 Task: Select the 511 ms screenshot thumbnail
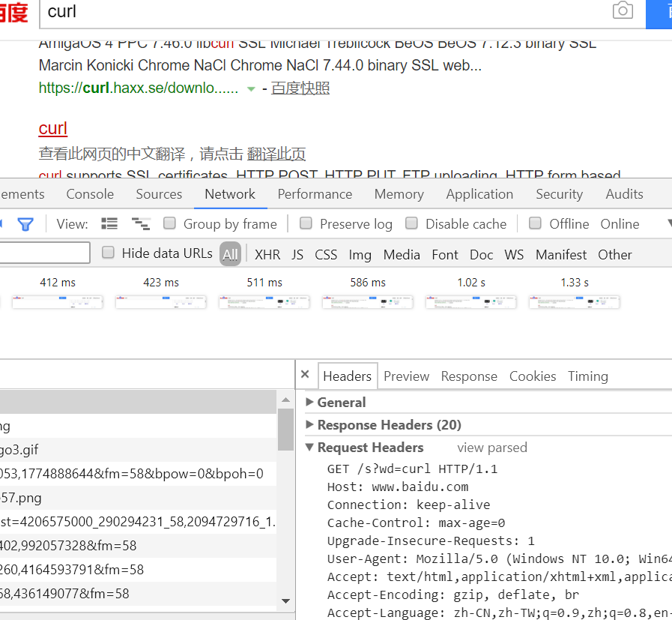(x=264, y=302)
